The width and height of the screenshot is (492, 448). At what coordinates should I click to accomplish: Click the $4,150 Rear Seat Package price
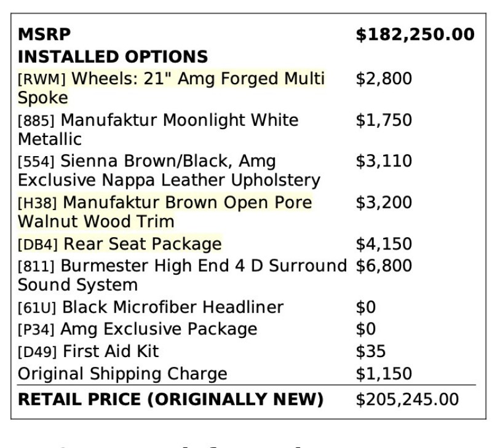click(x=384, y=244)
